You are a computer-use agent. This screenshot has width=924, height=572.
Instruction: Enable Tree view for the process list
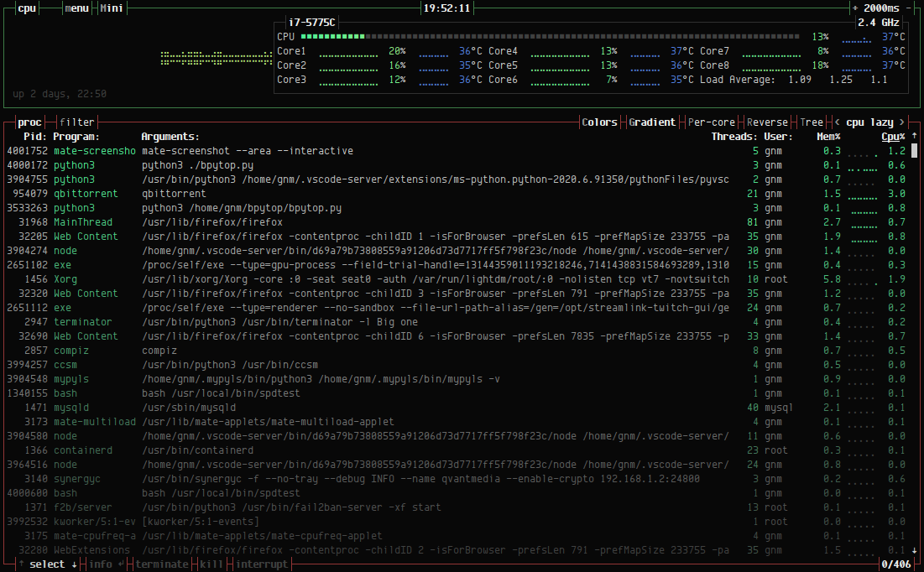point(810,122)
